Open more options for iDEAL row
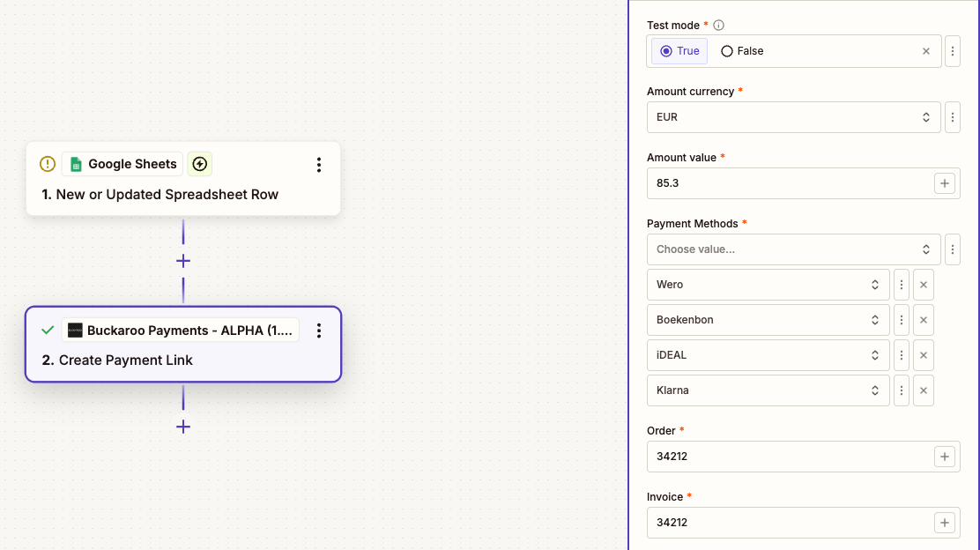Screen dimensions: 980x550 (x=902, y=355)
